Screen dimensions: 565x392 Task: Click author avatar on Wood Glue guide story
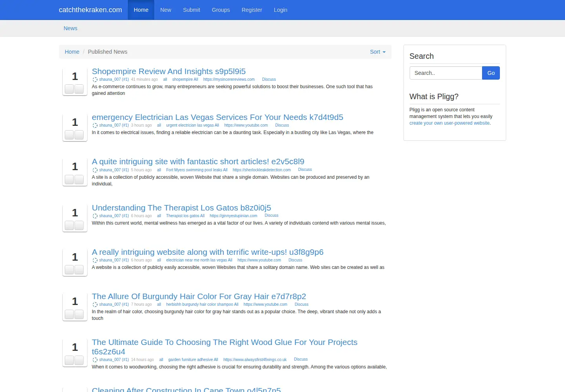95,360
